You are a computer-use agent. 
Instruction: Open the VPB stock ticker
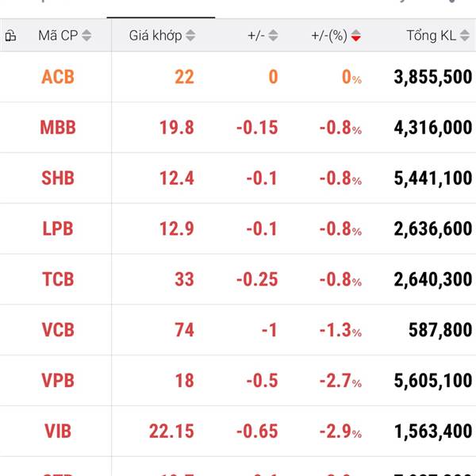(58, 381)
